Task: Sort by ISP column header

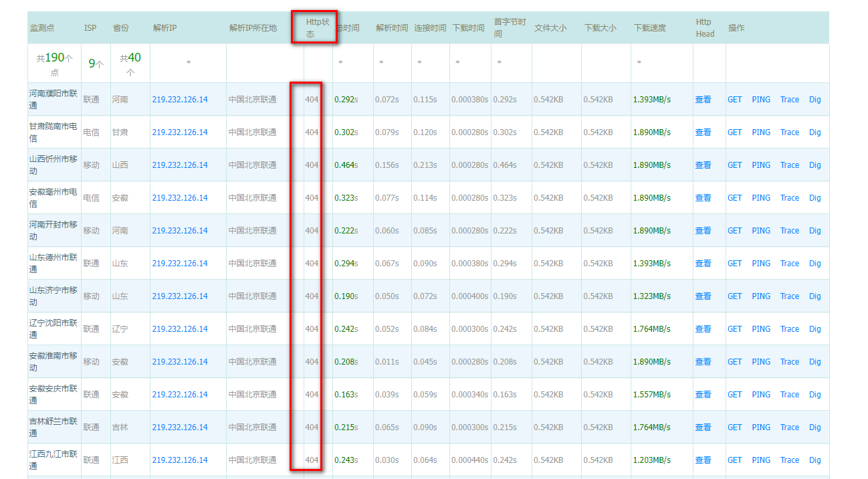Action: [x=90, y=28]
